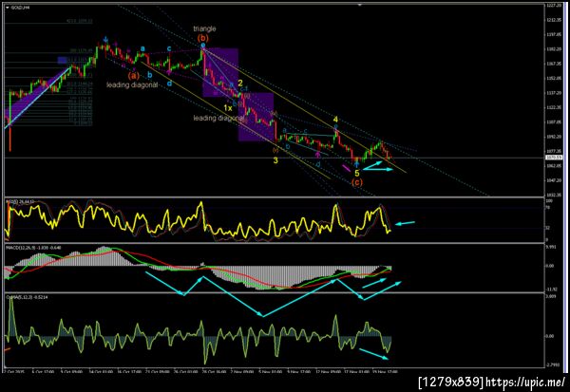Click the '5 Nov 01:00' date label
Image resolution: width=570 pixels, height=392 pixels.
(273, 372)
